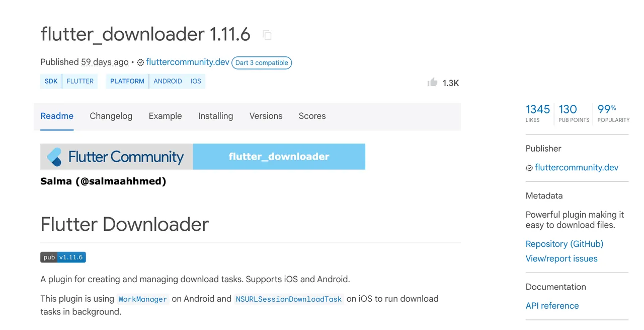Image resolution: width=644 pixels, height=330 pixels.
Task: Click the Documentation sidebar heading
Action: click(555, 287)
